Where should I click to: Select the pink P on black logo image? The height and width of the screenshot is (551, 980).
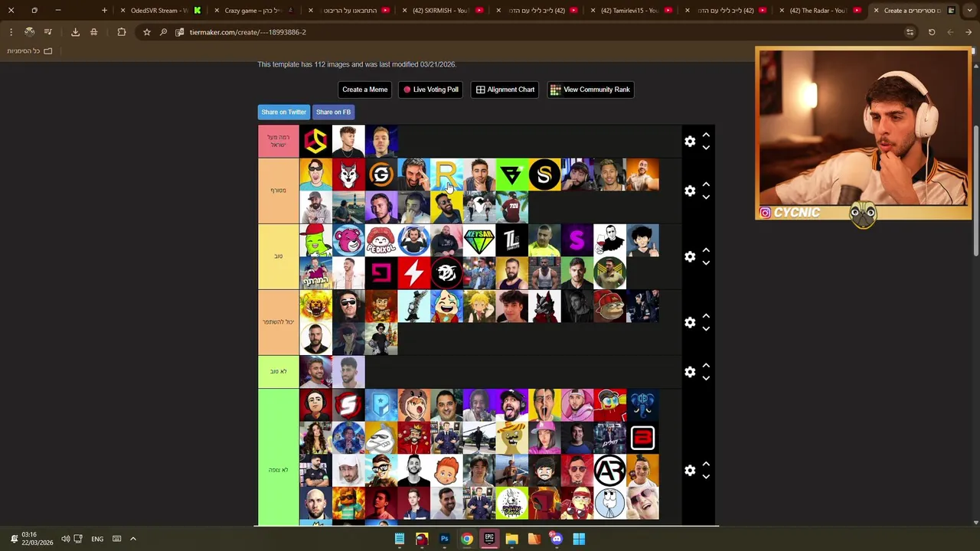click(x=381, y=273)
